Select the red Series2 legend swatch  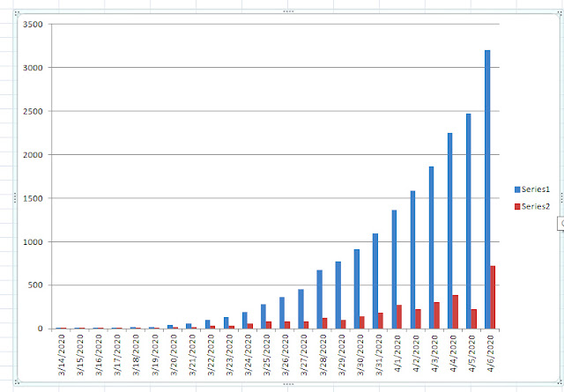(x=517, y=206)
